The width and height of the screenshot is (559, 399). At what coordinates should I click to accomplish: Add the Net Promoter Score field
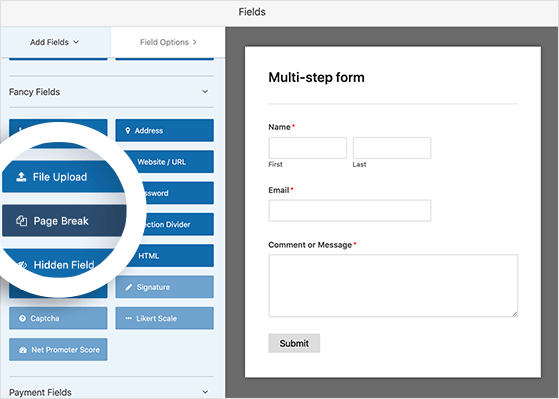pyautogui.click(x=58, y=350)
